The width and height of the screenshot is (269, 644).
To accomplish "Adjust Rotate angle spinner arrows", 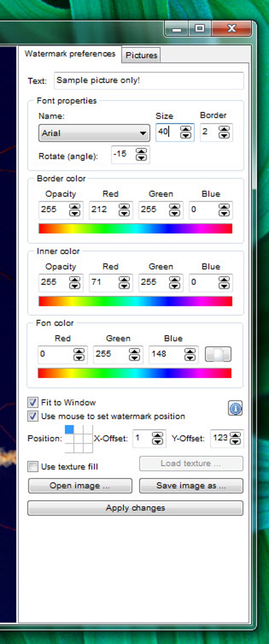I will [141, 155].
